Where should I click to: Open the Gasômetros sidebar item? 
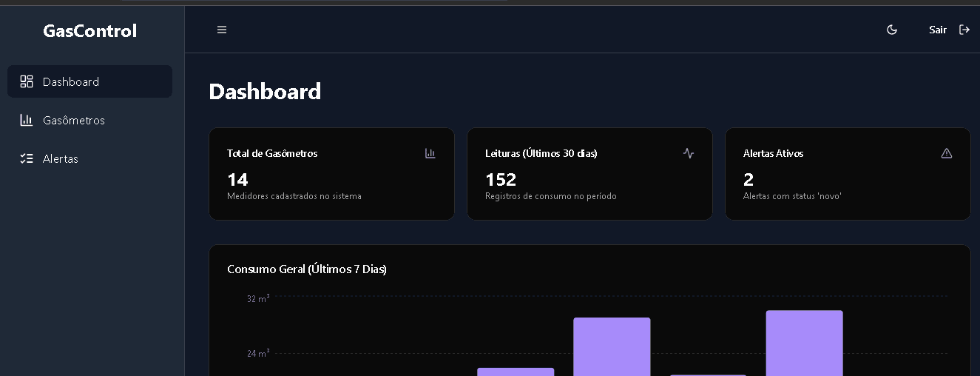[x=89, y=120]
